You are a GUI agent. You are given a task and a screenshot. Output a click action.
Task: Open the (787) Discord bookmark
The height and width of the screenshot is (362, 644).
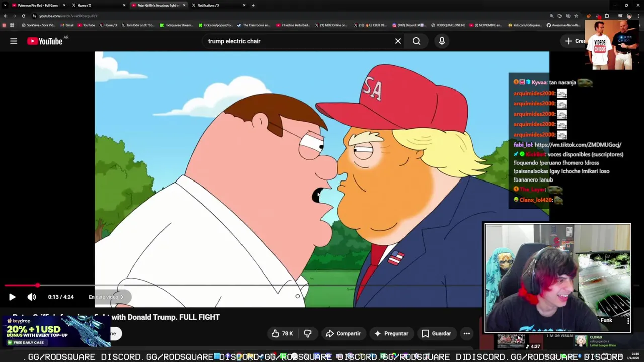click(410, 25)
